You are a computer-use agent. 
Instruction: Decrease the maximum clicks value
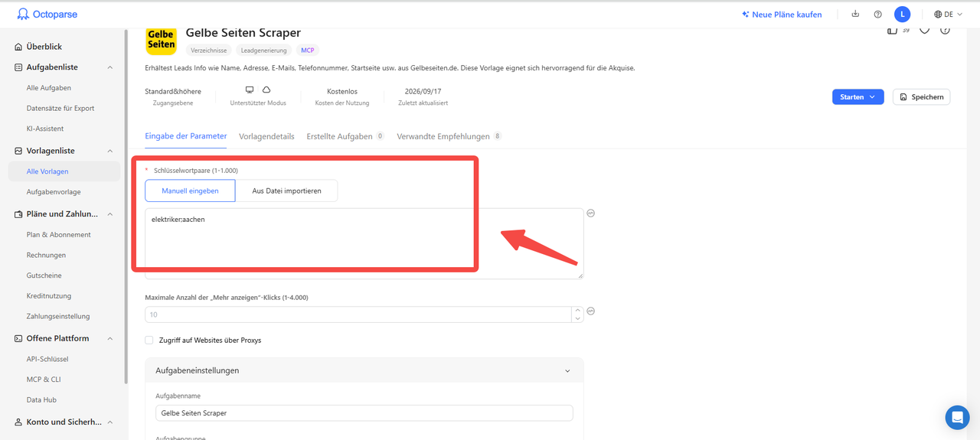pos(577,318)
